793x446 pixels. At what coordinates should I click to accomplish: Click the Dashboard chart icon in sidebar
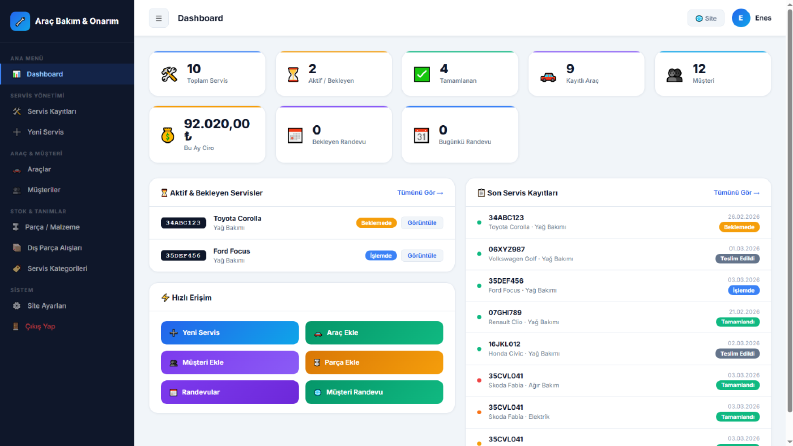point(17,74)
